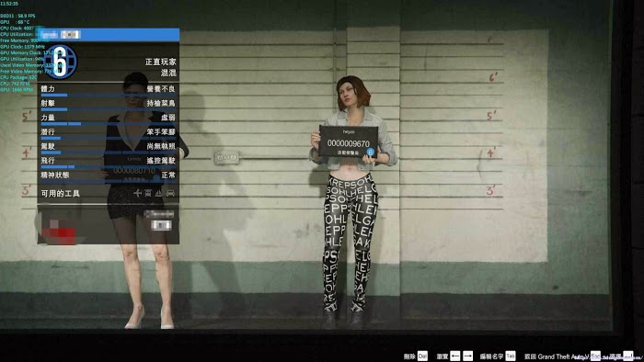Click the right arrow browse key prompt

tap(467, 356)
